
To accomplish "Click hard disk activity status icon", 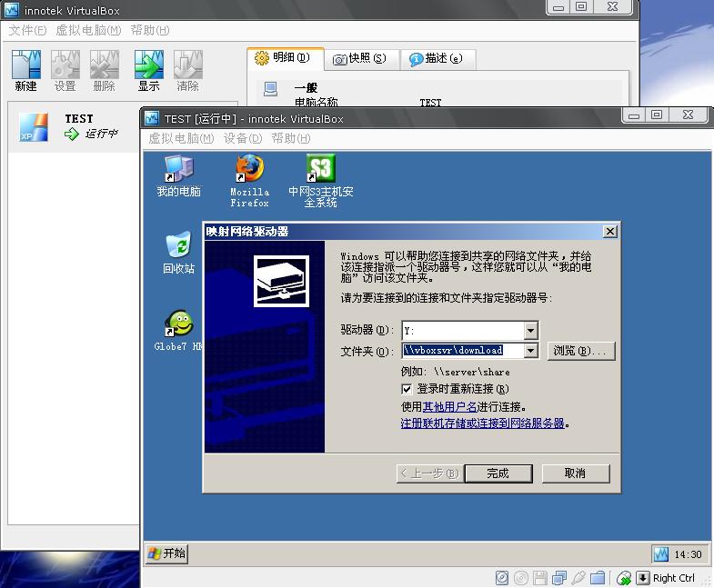I will 502,578.
